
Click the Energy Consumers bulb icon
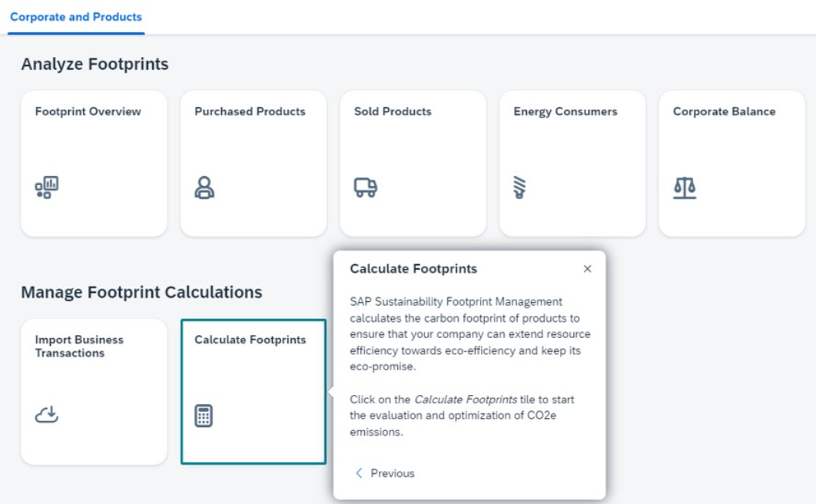point(519,187)
